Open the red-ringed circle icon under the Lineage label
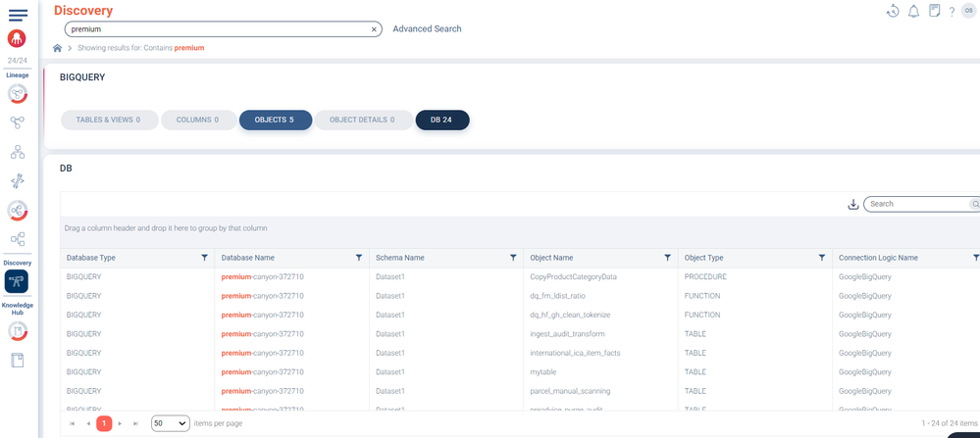This screenshot has width=980, height=438. pos(18,94)
